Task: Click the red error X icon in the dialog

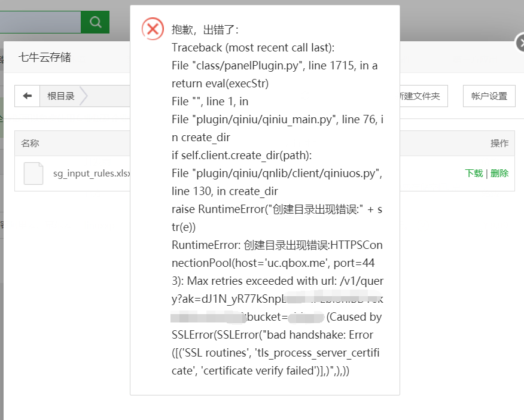Action: (153, 29)
